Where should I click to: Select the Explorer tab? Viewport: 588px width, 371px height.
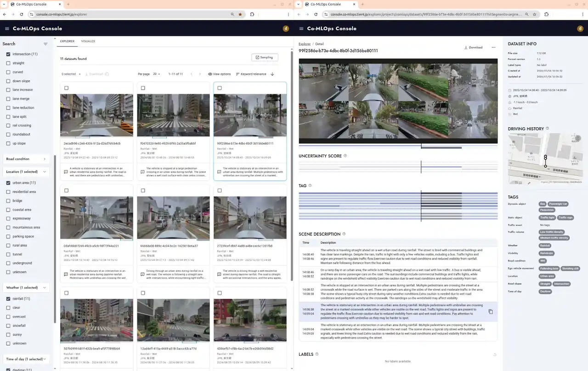(x=67, y=41)
